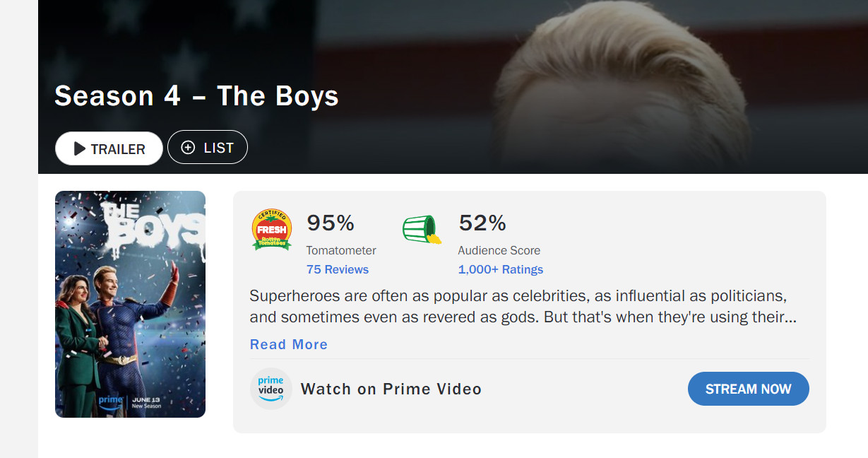The image size is (868, 458).
Task: Select the Tomatometer label text
Action: [x=341, y=250]
